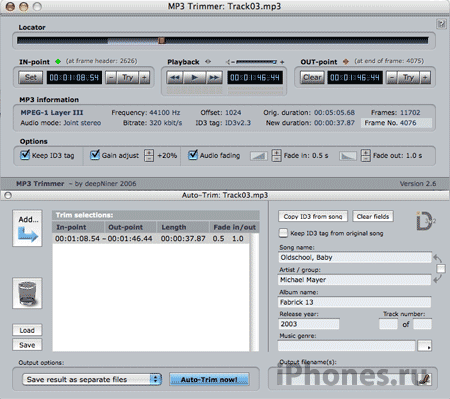Open the music genre picker arrow
Screen dimensions: 450x399
[x=424, y=346]
